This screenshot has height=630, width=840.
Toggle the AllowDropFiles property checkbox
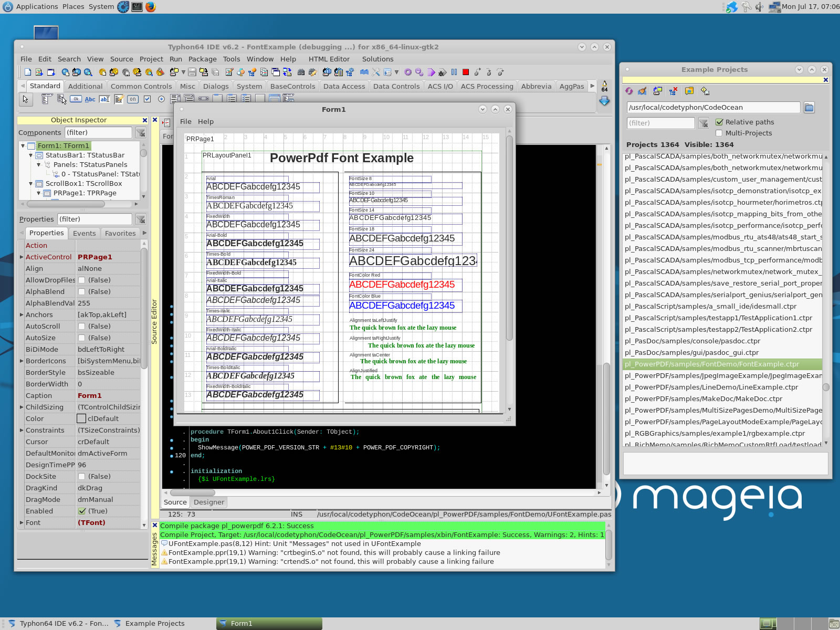click(x=82, y=280)
